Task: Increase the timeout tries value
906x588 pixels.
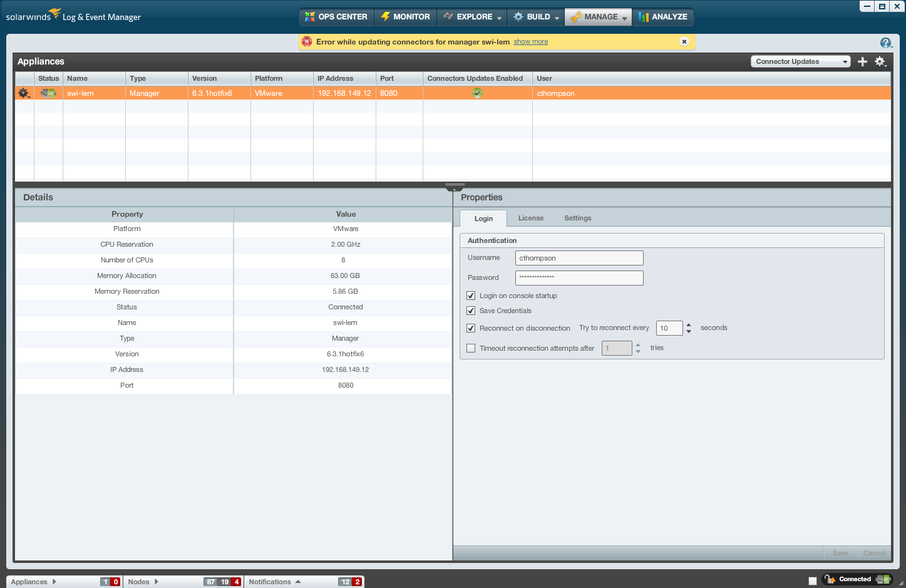Action: 638,345
